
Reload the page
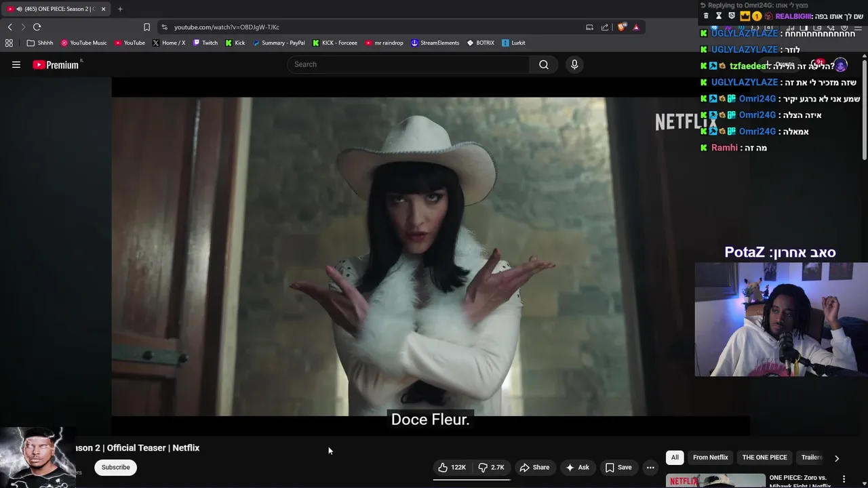tap(37, 27)
